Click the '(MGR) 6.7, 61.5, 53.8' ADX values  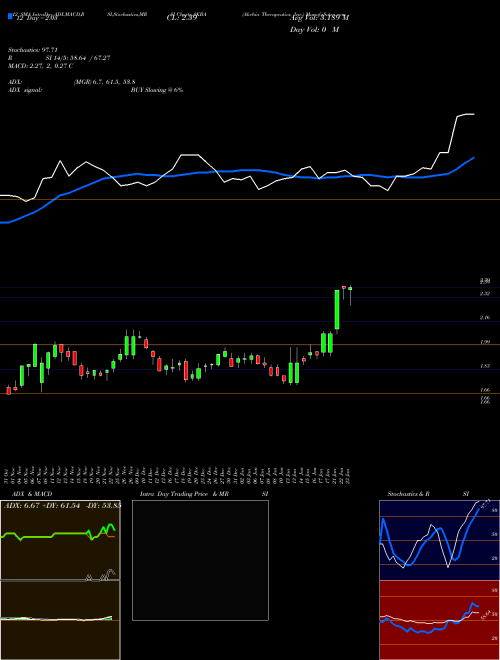(104, 82)
